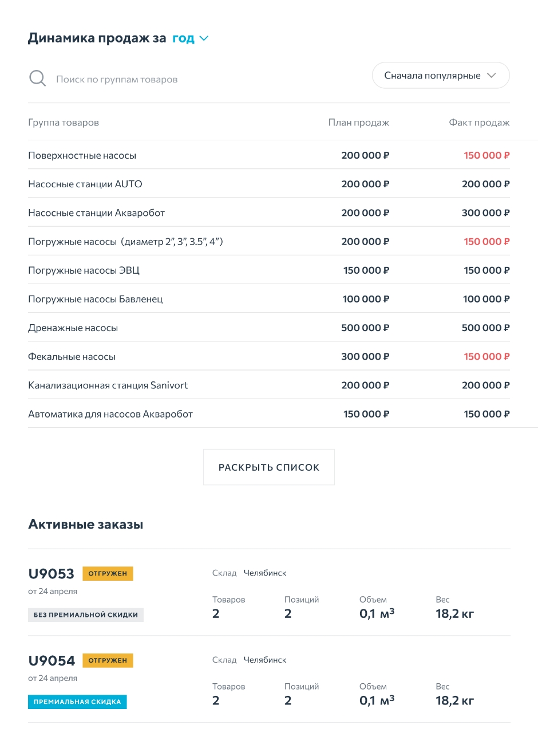Screen dimensions: 538x756
Task: Click the "Отгружен" badge on order U9053
Action: [x=108, y=573]
